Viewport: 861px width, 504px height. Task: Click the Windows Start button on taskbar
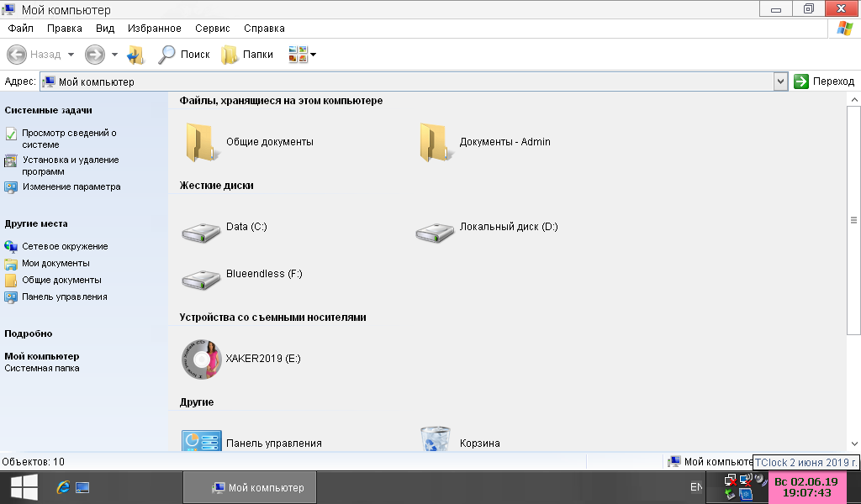click(23, 486)
